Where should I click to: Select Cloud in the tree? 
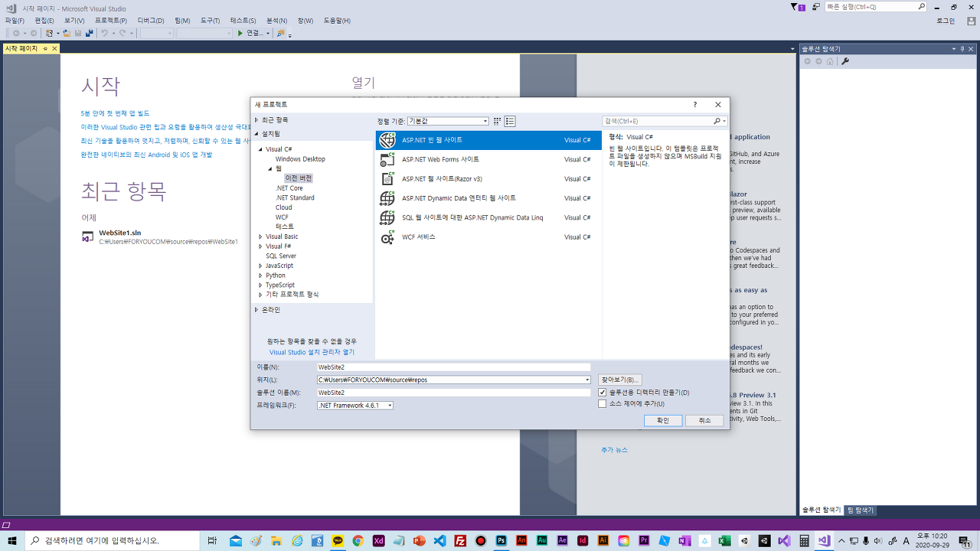[x=284, y=207]
